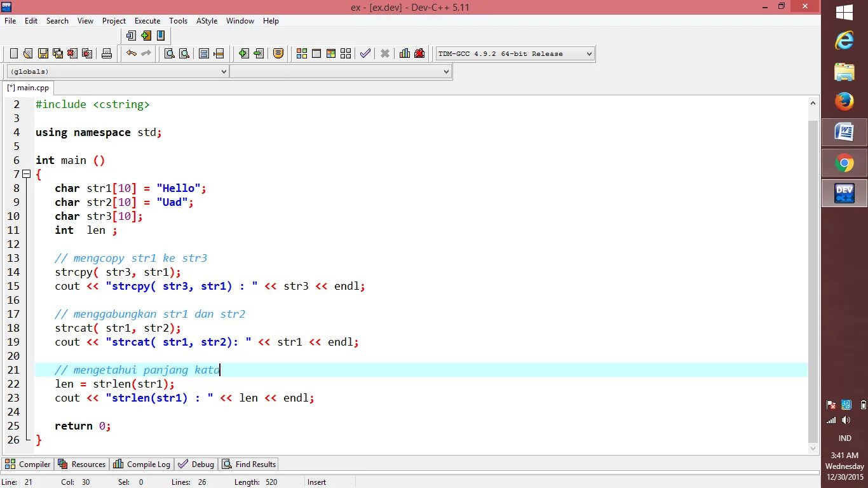Print the current file

[107, 53]
